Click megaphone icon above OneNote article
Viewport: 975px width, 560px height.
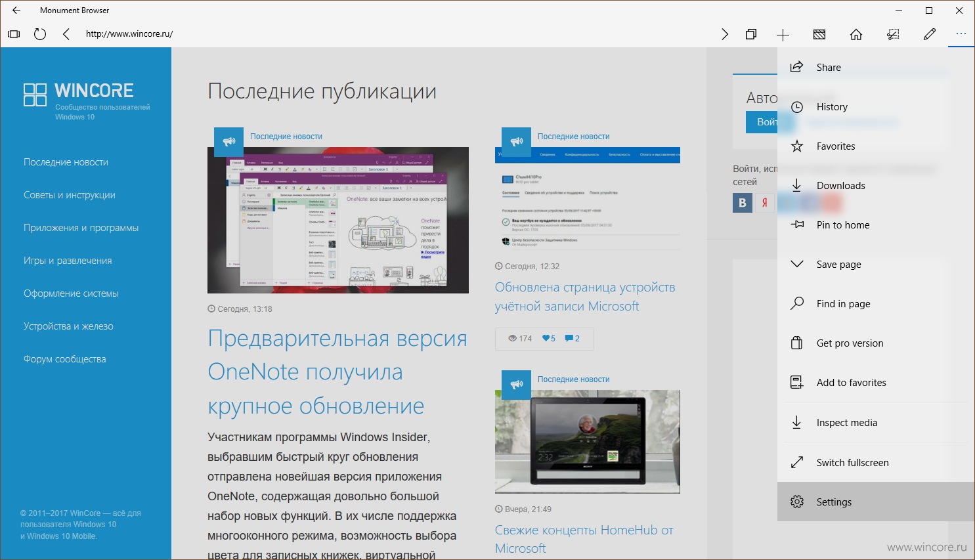(x=228, y=141)
